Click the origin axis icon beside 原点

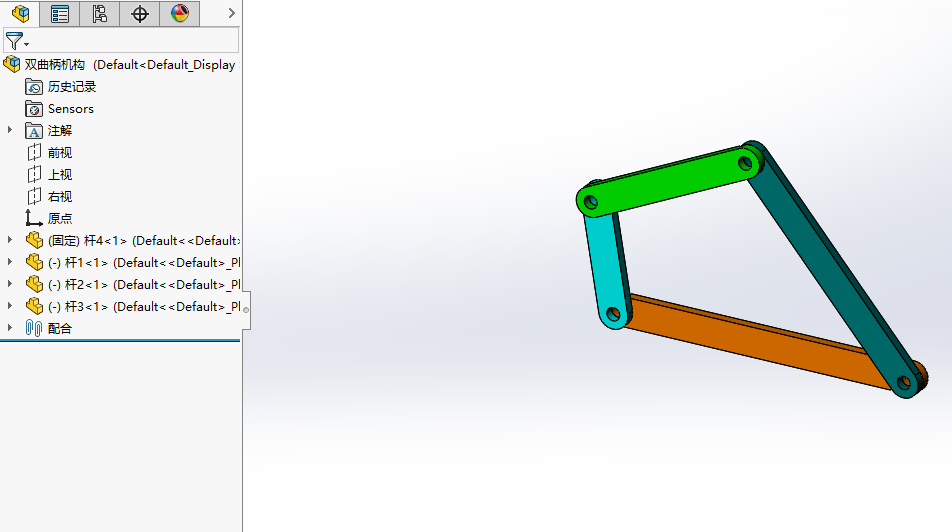(33, 218)
